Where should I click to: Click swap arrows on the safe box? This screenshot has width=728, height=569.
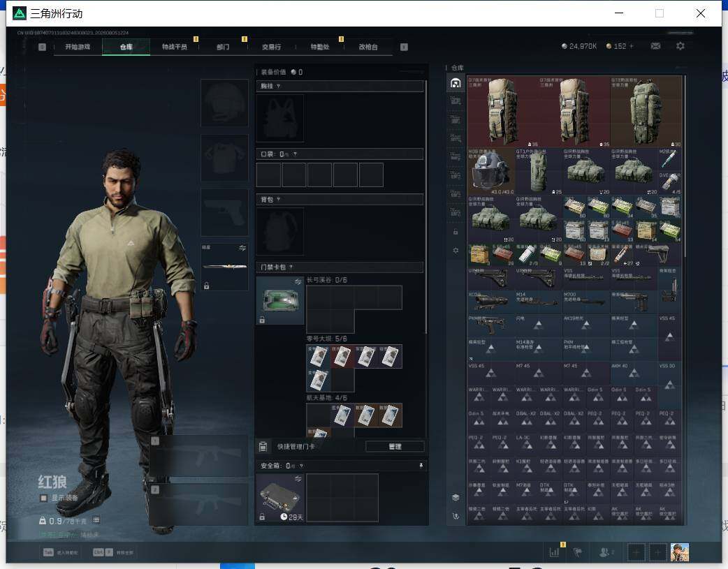coord(298,478)
